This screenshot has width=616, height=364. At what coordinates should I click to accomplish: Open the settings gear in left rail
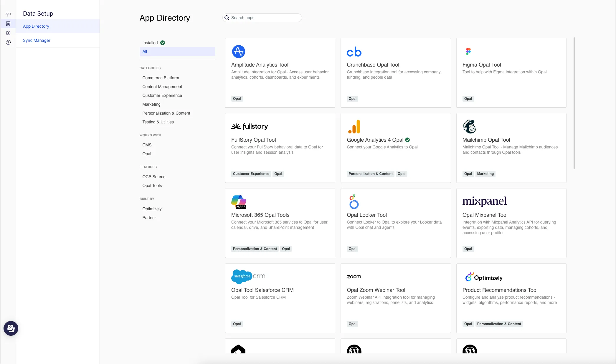[8, 33]
